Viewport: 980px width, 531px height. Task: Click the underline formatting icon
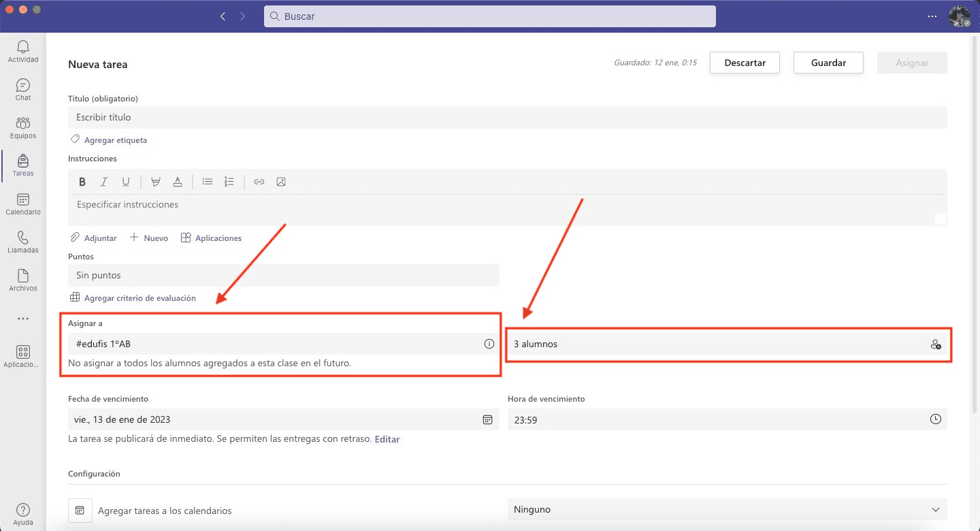pyautogui.click(x=126, y=182)
